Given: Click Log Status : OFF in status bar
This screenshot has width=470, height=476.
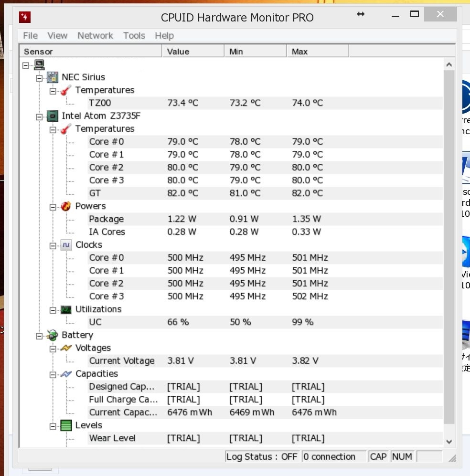Looking at the screenshot, I should tap(262, 456).
